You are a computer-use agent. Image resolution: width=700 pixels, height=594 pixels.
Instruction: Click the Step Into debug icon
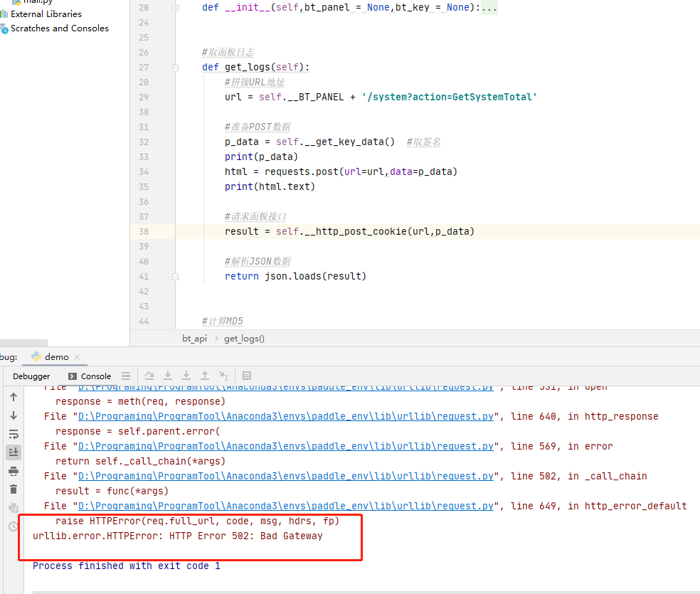point(168,376)
